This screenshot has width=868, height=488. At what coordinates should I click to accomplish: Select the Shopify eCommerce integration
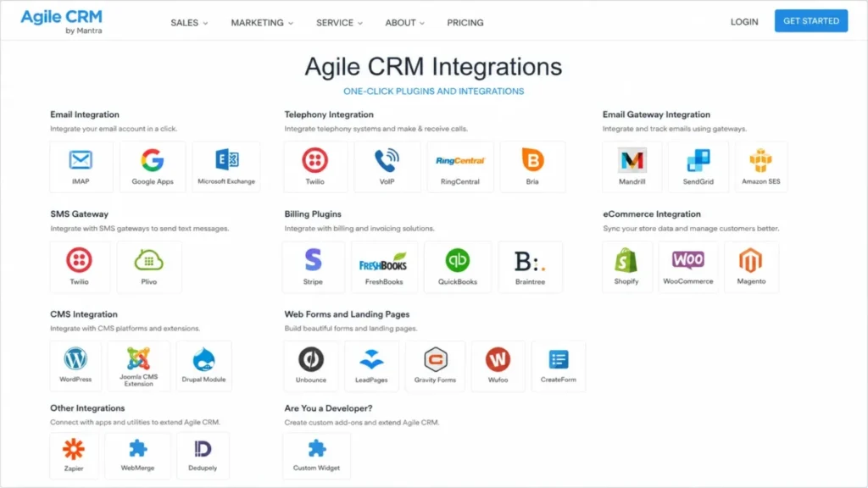pyautogui.click(x=626, y=267)
